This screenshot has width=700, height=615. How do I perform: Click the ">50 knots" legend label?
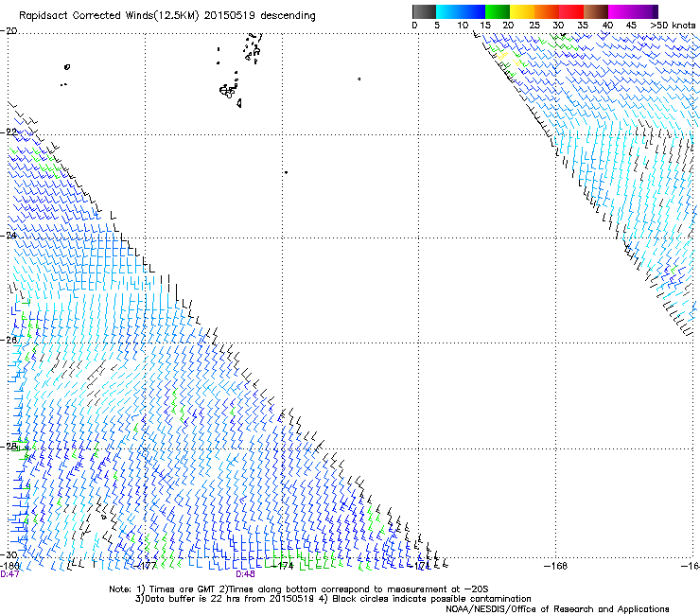(x=673, y=25)
